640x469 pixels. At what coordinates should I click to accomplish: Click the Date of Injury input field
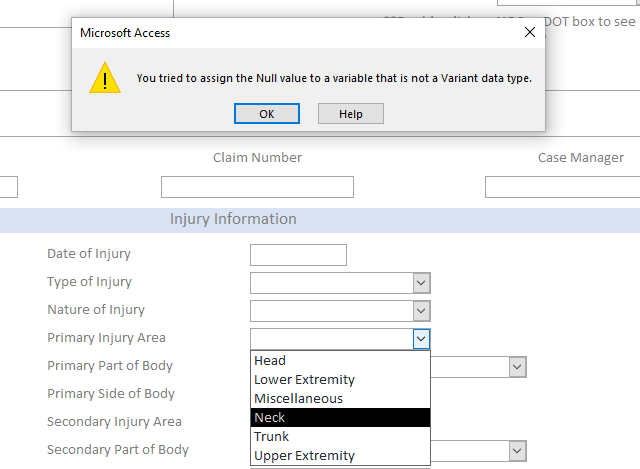tap(298, 255)
